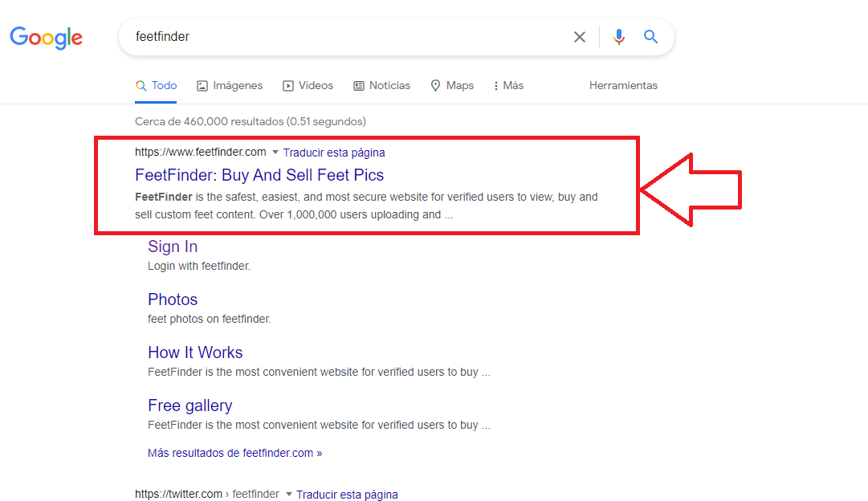Open the Free gallery sitelink

(x=189, y=405)
